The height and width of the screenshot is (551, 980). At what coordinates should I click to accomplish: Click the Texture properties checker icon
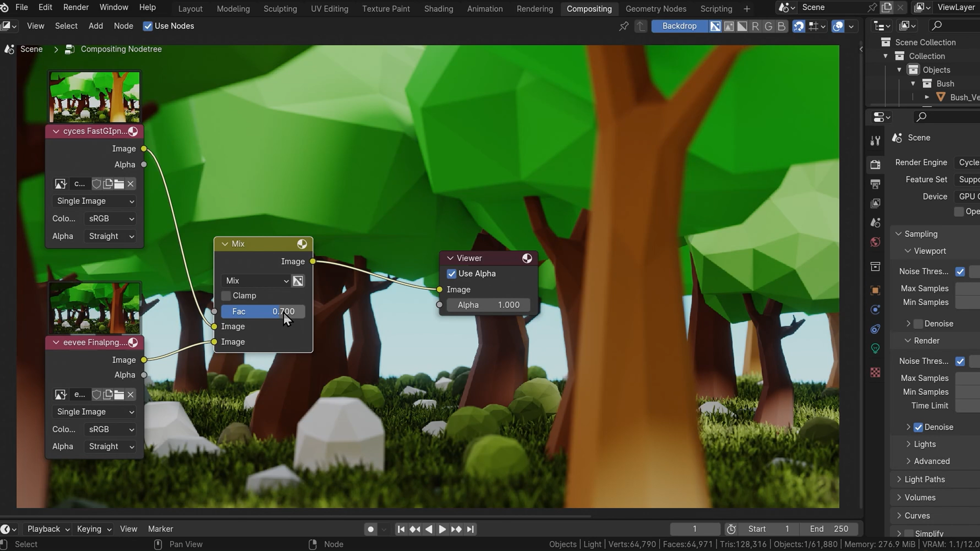(x=875, y=372)
